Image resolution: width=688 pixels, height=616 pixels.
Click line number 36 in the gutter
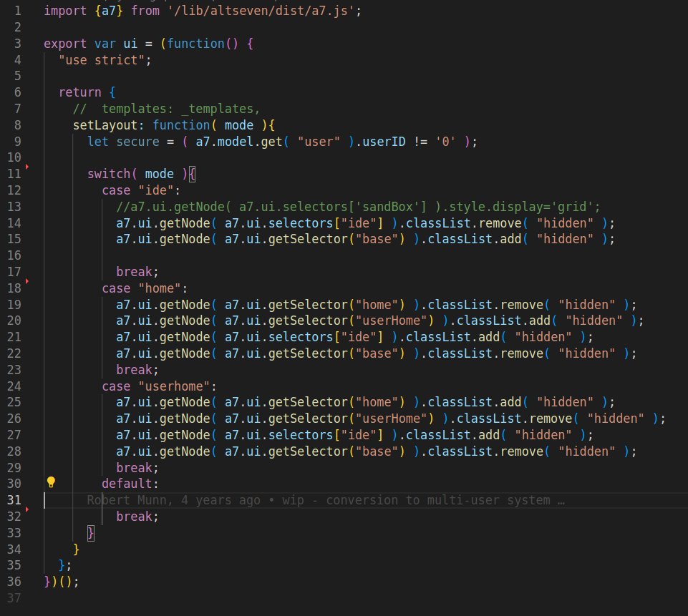point(14,582)
